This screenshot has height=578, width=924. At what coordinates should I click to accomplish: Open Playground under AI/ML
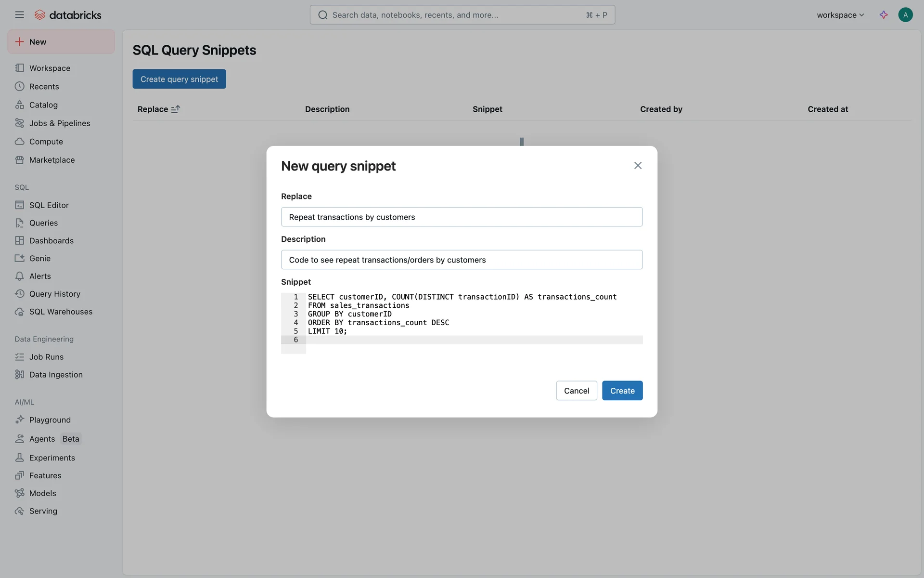[50, 420]
